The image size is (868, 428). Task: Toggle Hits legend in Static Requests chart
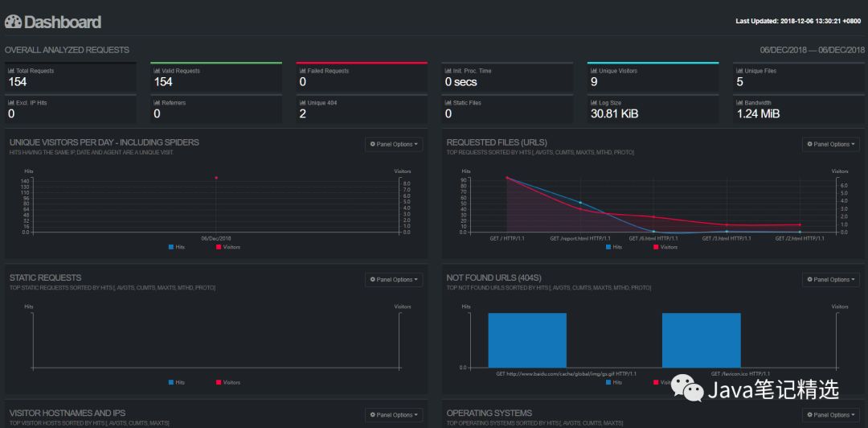pyautogui.click(x=177, y=382)
